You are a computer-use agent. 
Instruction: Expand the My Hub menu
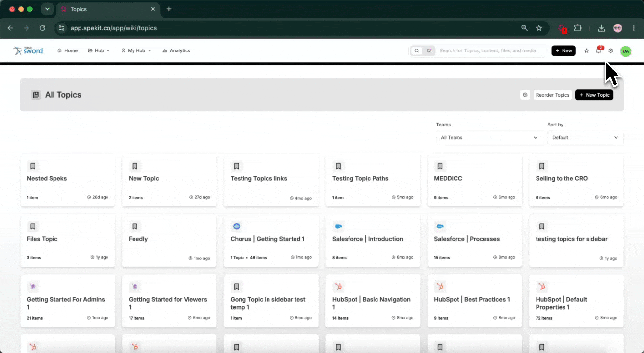point(136,50)
